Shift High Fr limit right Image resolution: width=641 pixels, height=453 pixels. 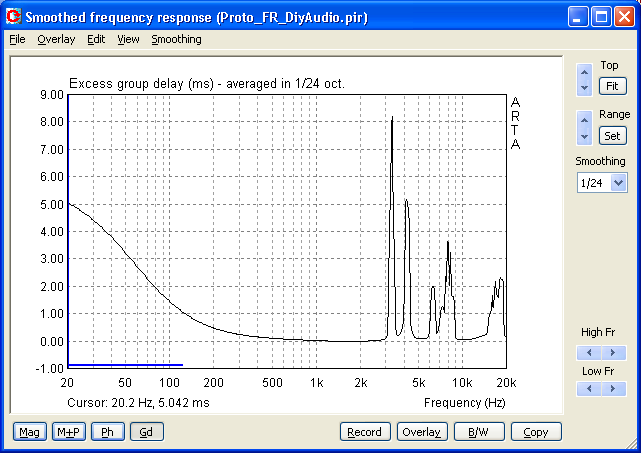point(613,352)
